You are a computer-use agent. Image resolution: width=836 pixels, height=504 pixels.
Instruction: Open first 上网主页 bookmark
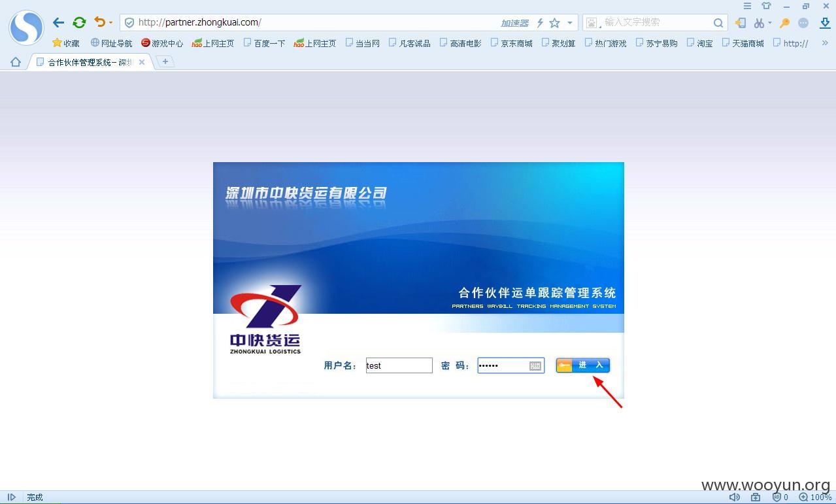click(213, 43)
